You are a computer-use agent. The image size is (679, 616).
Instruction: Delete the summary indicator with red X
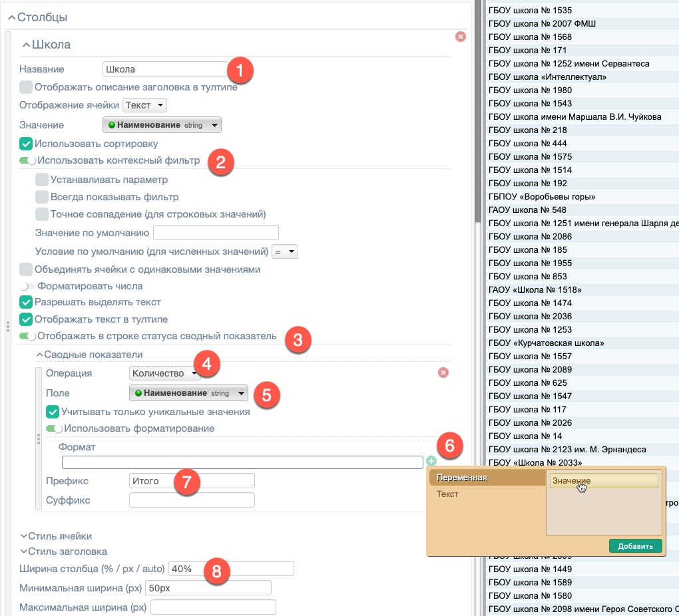click(x=443, y=373)
